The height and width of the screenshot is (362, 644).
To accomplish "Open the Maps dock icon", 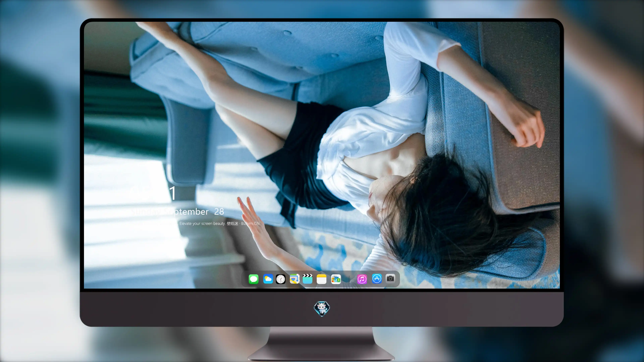I will pyautogui.click(x=294, y=279).
